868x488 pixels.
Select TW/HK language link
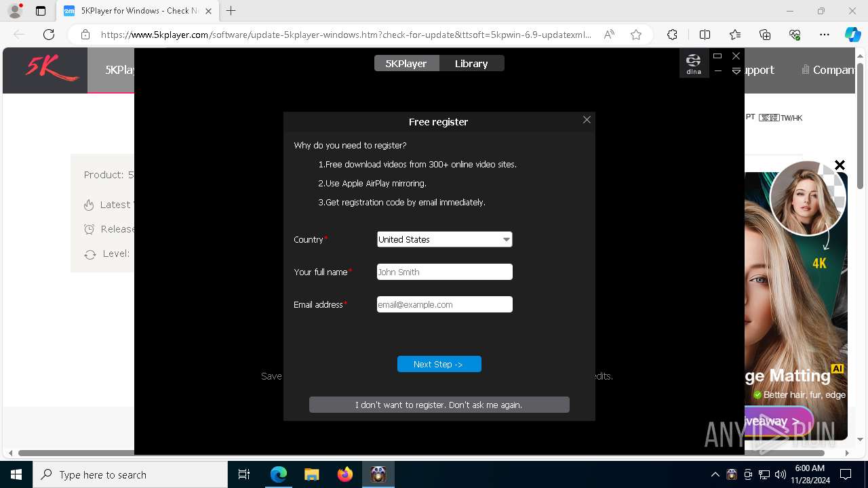point(780,118)
